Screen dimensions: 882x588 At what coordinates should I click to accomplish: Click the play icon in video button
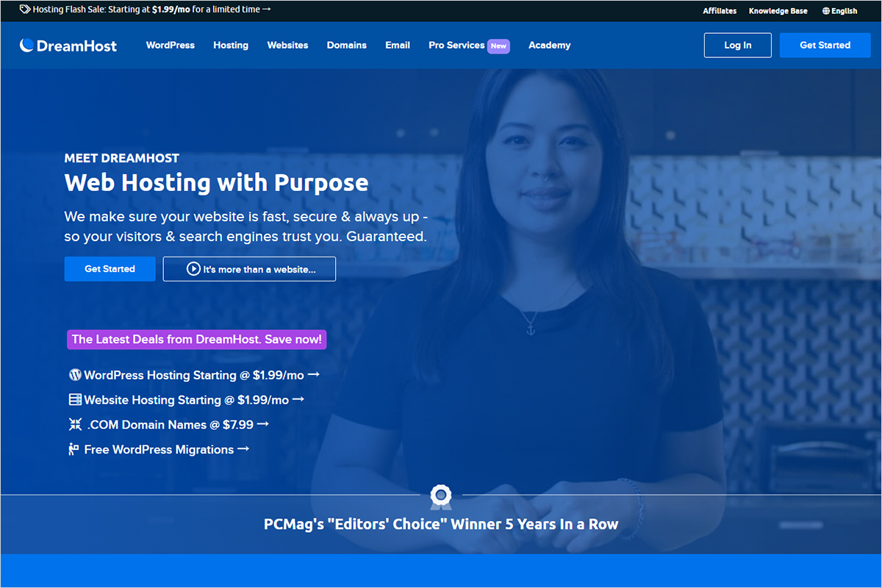(x=193, y=269)
